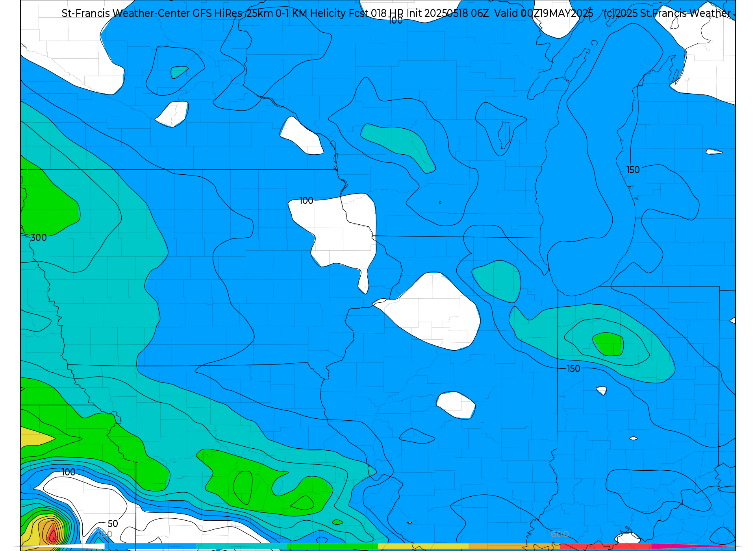Click the '300' contour label
This screenshot has height=551, width=756.
(39, 238)
